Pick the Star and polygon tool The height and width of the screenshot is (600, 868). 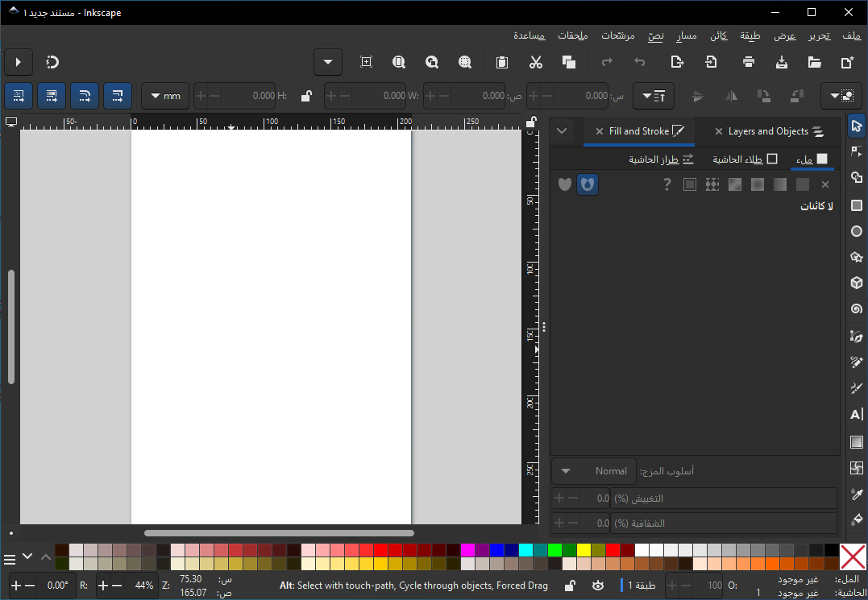[857, 257]
